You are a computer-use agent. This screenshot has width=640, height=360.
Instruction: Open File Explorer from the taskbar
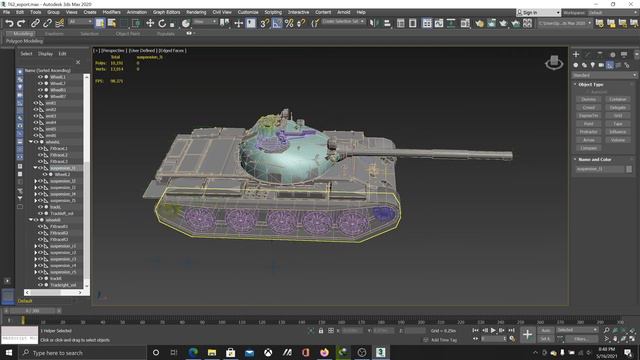[x=212, y=352]
